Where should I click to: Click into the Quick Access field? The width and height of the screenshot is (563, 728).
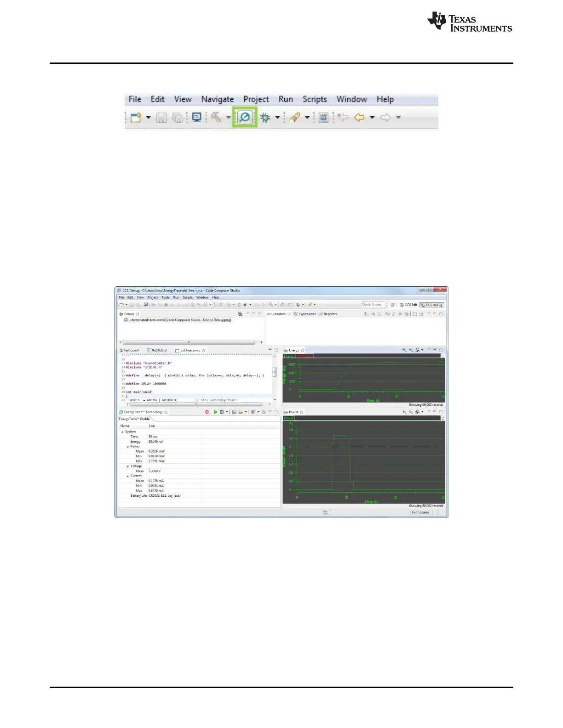pyautogui.click(x=373, y=305)
